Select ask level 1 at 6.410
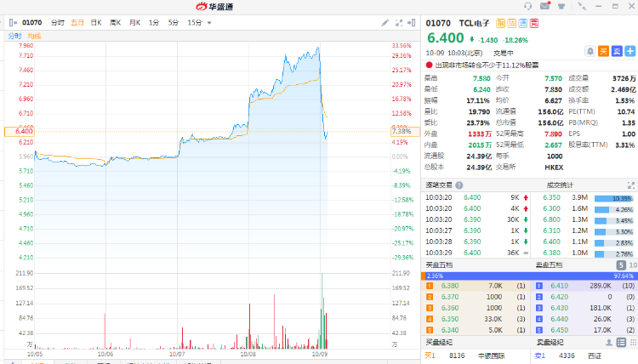 coord(584,286)
